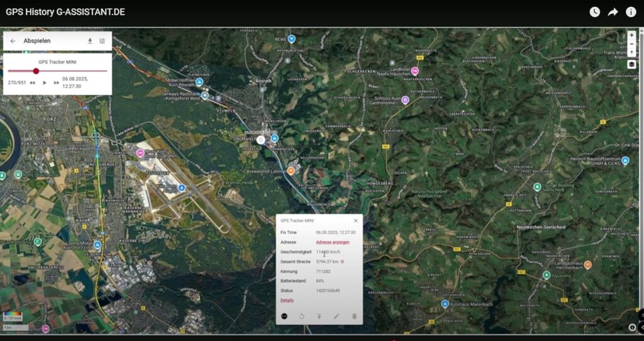The height and width of the screenshot is (341, 644).
Task: Close the GPS Tracker MINI popup
Action: (x=355, y=221)
